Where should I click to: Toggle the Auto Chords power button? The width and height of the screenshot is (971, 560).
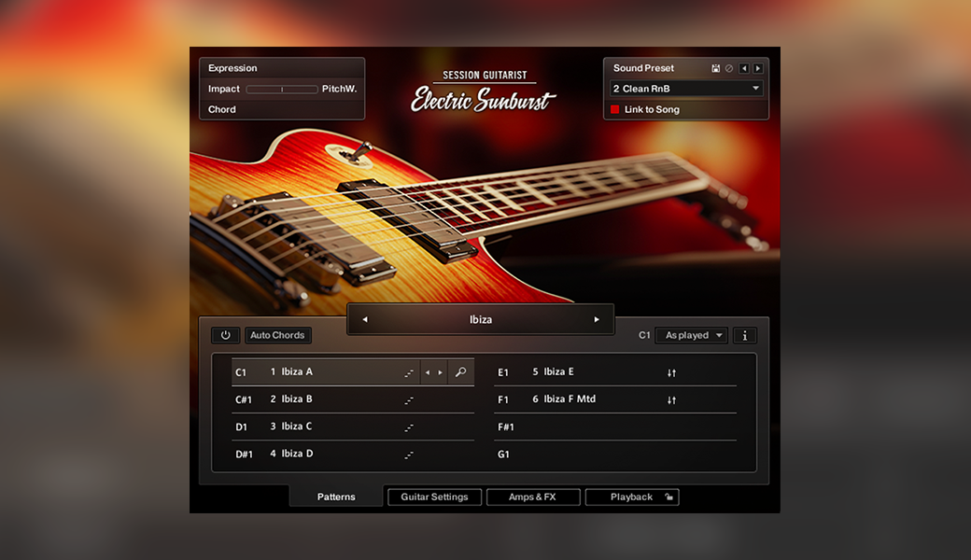point(225,335)
